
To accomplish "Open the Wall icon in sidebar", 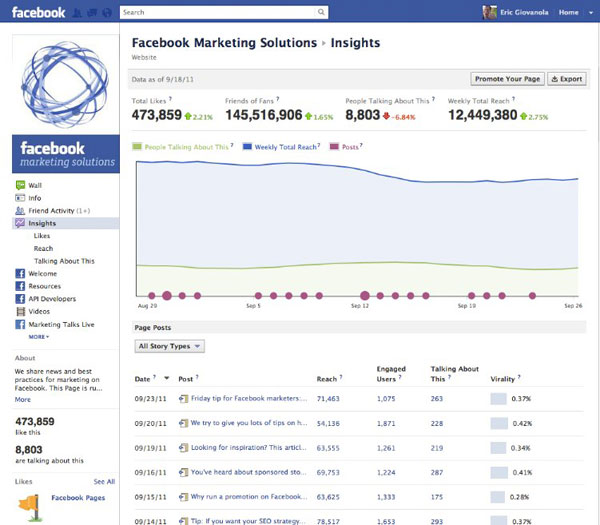I will pos(20,185).
